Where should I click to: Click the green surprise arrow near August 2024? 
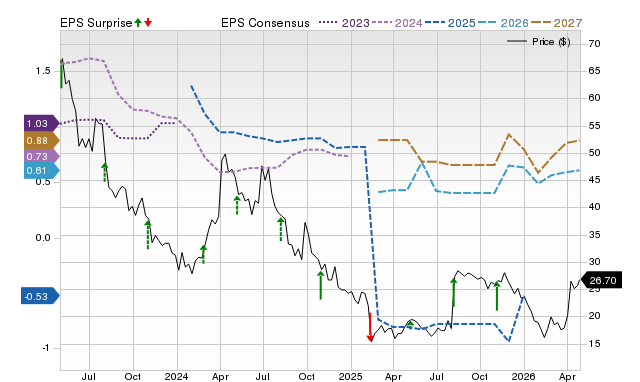point(280,229)
